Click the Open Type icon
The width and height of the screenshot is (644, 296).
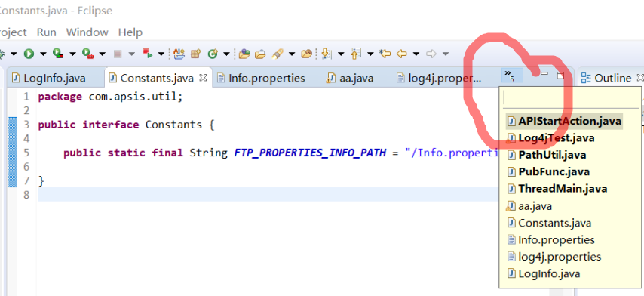pos(244,54)
